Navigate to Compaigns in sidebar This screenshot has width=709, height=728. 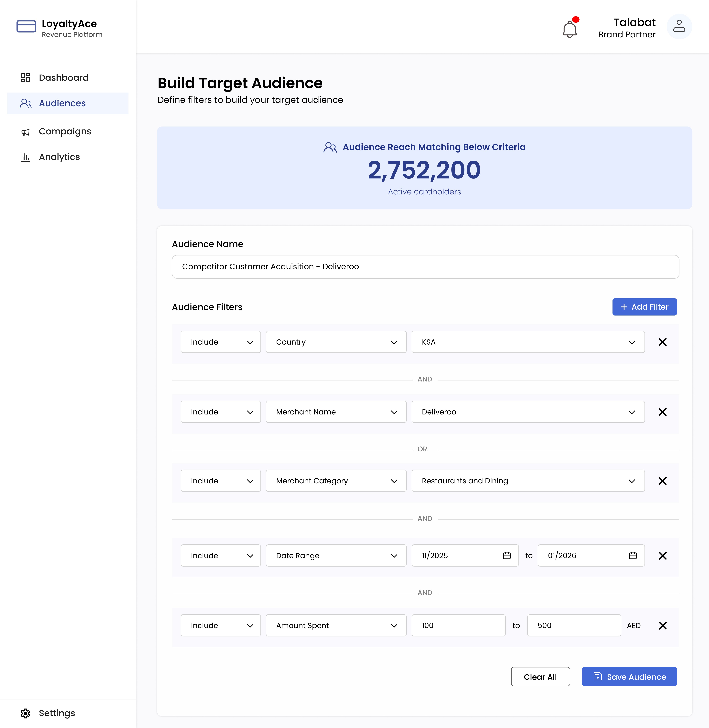pos(65,132)
